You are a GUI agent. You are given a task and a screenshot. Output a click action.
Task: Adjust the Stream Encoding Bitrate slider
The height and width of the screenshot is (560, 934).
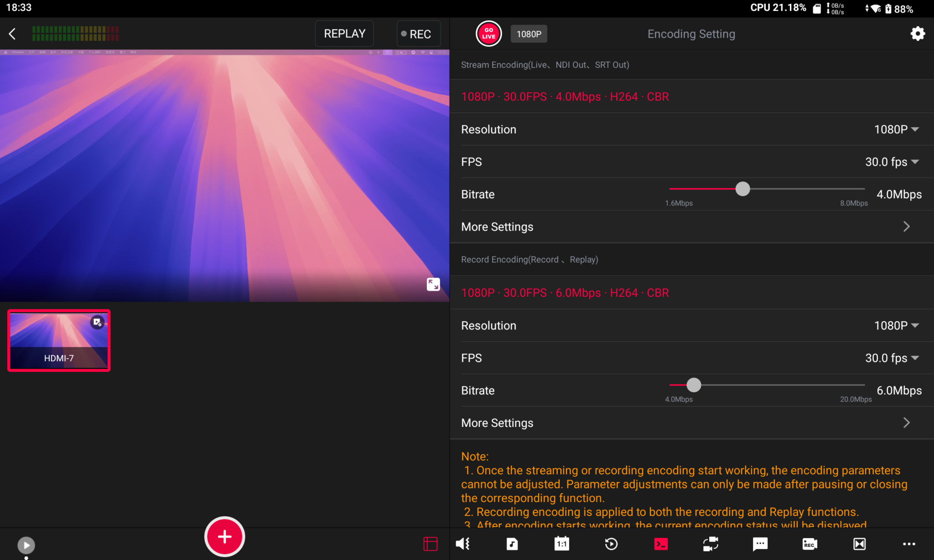(x=742, y=189)
